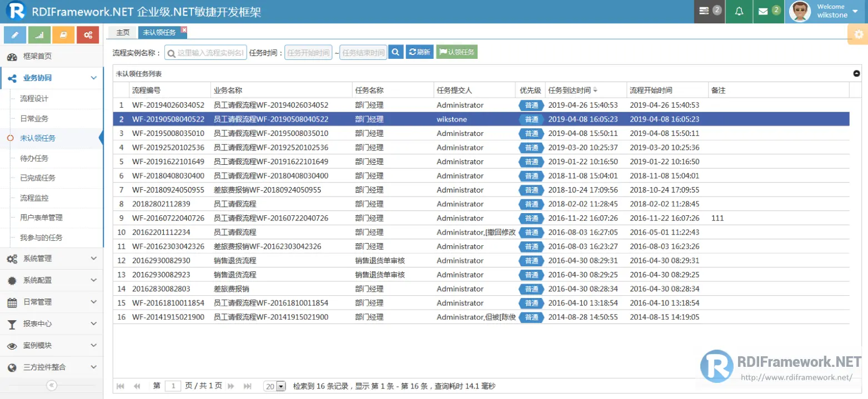Click the red gears icon button

pyautogui.click(x=88, y=35)
